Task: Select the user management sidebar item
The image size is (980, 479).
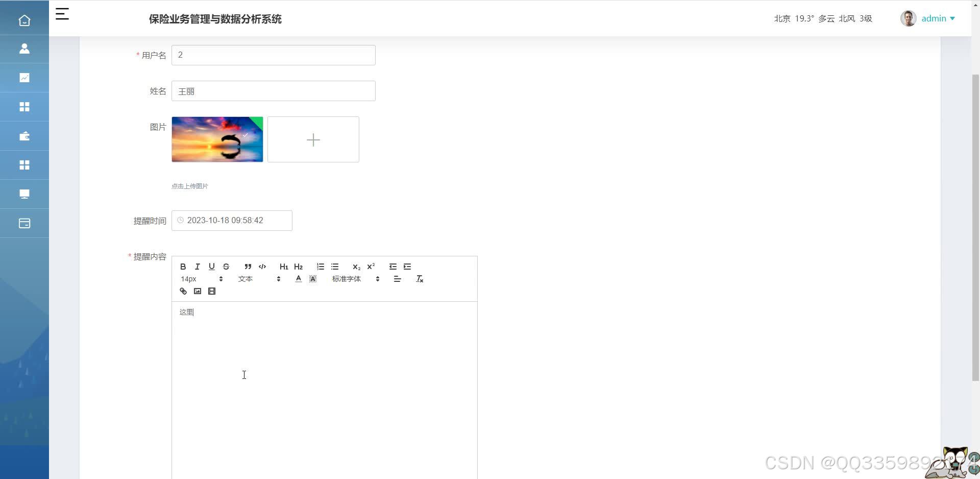Action: (x=24, y=49)
